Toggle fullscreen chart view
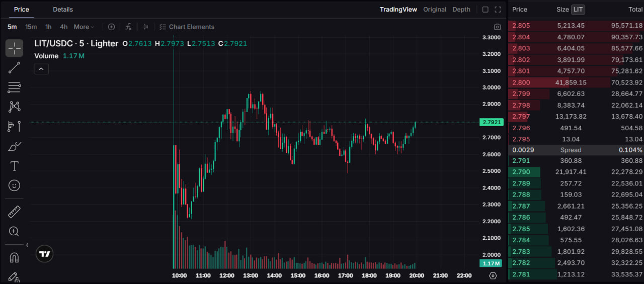 tap(498, 10)
